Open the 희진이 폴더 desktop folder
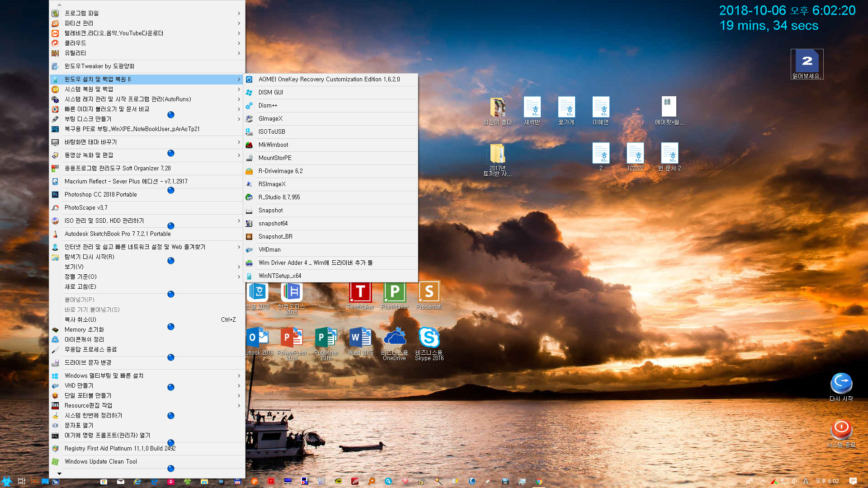Image resolution: width=868 pixels, height=488 pixels. (x=497, y=111)
